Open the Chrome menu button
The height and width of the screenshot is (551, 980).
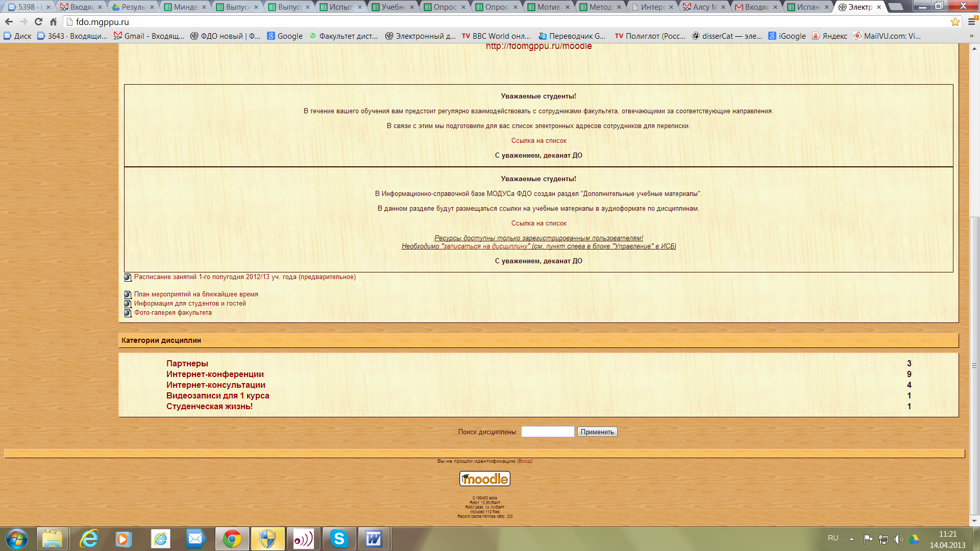tap(972, 22)
